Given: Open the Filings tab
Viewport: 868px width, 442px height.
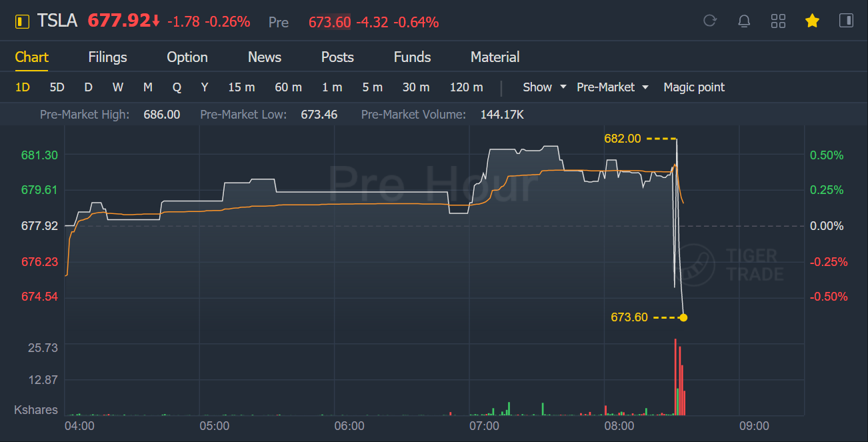Looking at the screenshot, I should click(x=107, y=57).
